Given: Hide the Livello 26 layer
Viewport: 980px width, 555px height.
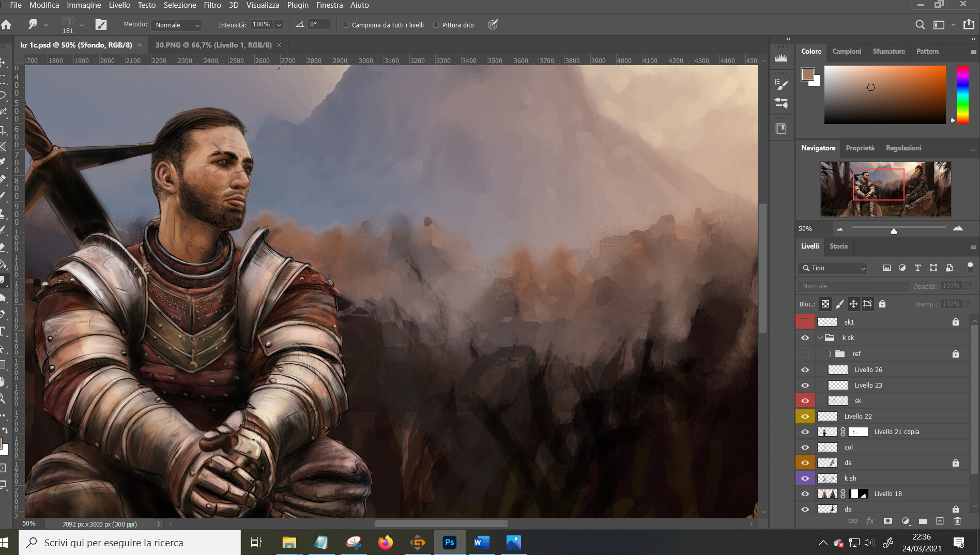Looking at the screenshot, I should coord(805,369).
